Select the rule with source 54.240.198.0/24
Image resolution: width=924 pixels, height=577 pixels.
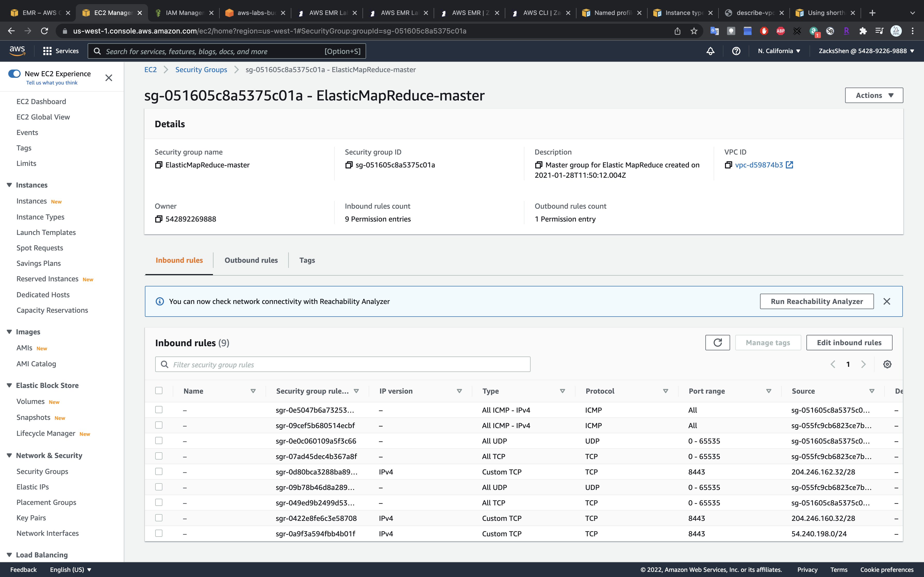[159, 533]
